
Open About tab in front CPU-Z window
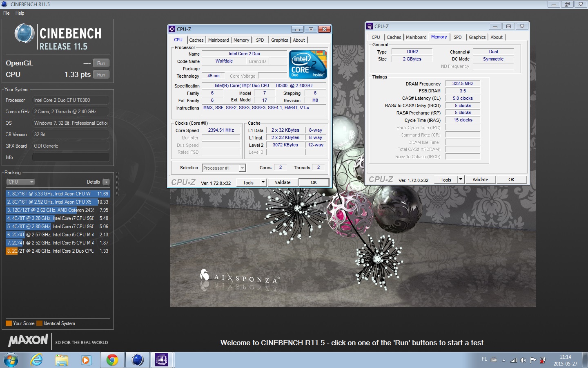click(299, 40)
